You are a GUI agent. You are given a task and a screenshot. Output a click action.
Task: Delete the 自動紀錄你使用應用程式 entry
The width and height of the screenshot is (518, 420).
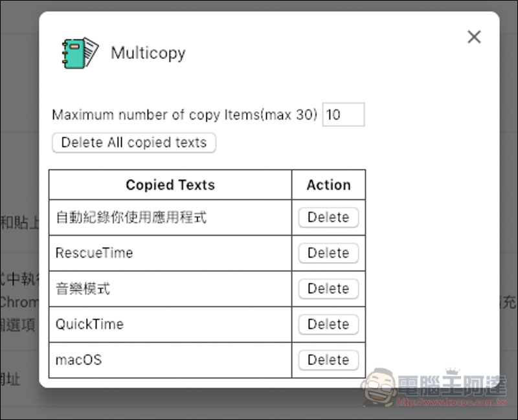click(328, 217)
